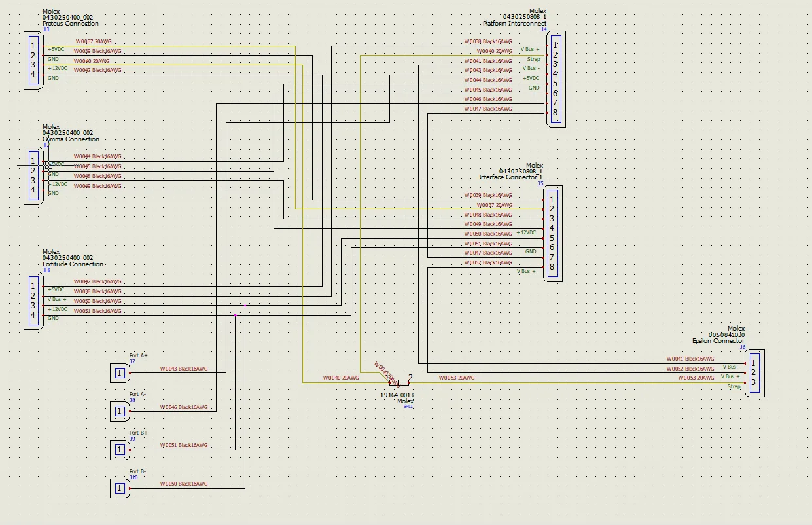Click the Port B+ J9 single-pin connector
This screenshot has height=525, width=812.
(120, 450)
